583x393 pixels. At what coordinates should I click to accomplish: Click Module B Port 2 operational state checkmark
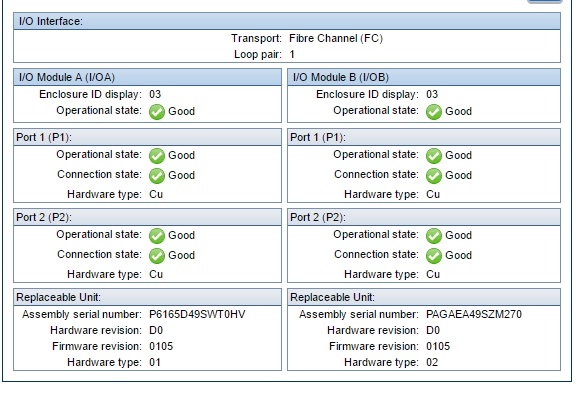point(434,236)
